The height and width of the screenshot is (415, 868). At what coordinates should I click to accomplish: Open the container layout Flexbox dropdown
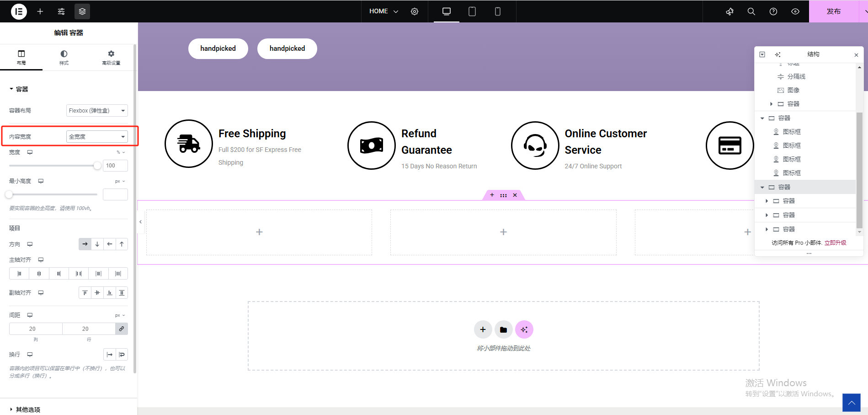point(97,111)
